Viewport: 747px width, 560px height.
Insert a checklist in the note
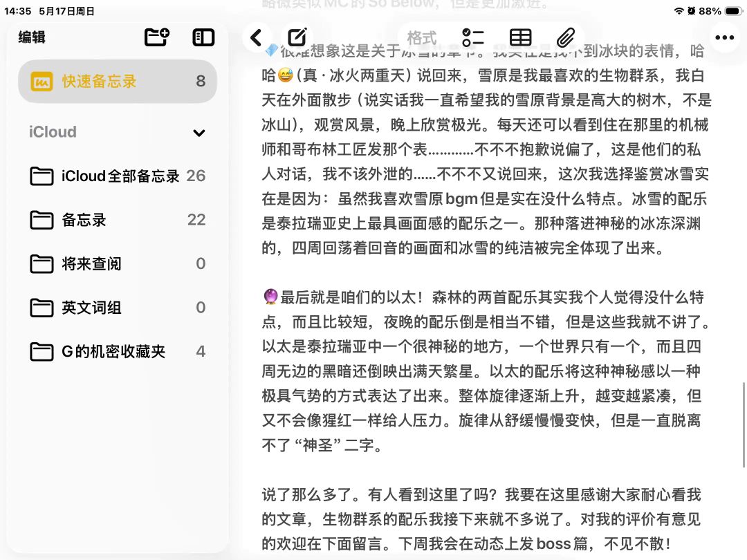pos(473,37)
